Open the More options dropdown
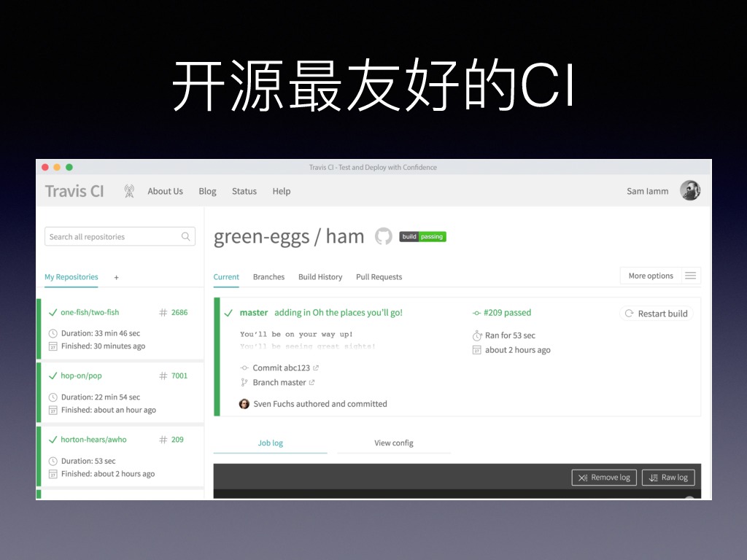The image size is (747, 560). click(651, 276)
